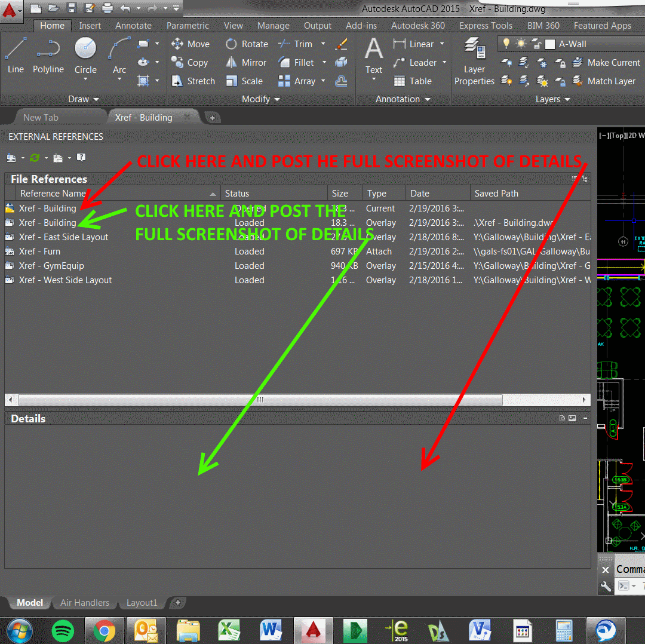Switch File References to tree view

pyautogui.click(x=585, y=179)
